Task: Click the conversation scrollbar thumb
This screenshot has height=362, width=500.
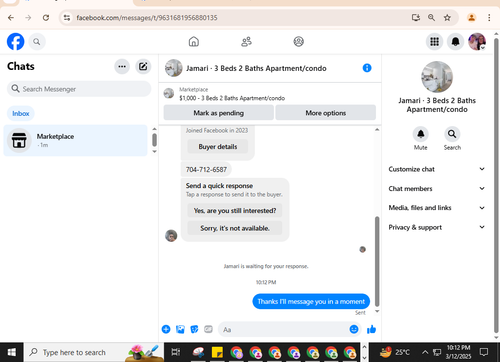Action: point(377,261)
